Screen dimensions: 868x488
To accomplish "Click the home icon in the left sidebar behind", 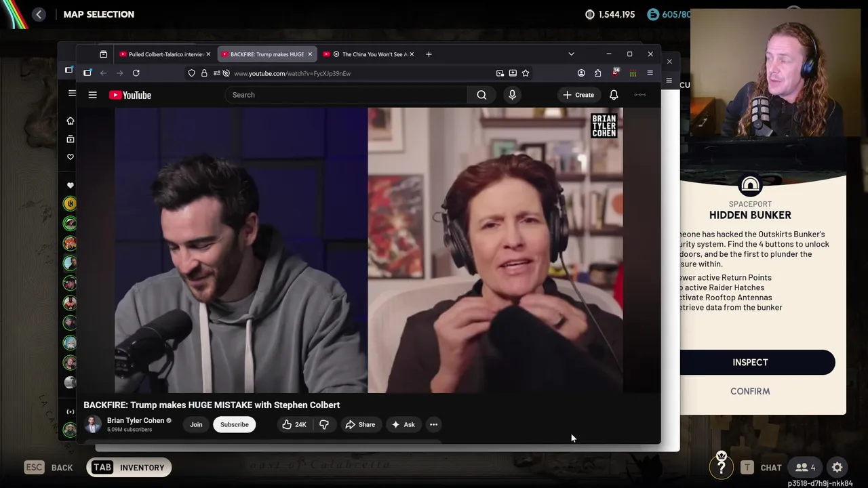I will coord(70,121).
